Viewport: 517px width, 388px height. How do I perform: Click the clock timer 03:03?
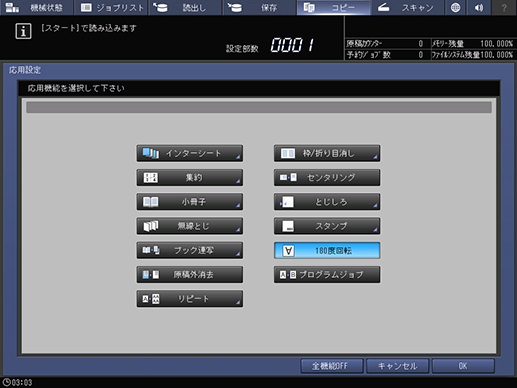(x=17, y=382)
